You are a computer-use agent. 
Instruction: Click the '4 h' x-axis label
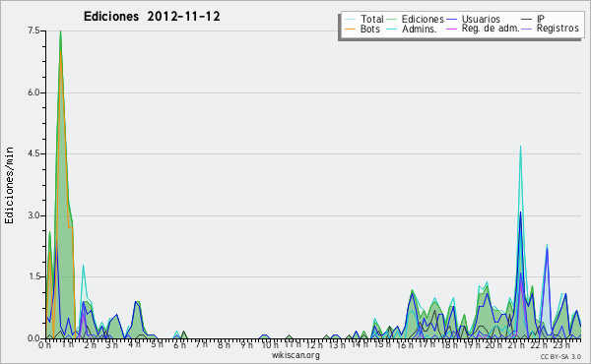pos(134,344)
